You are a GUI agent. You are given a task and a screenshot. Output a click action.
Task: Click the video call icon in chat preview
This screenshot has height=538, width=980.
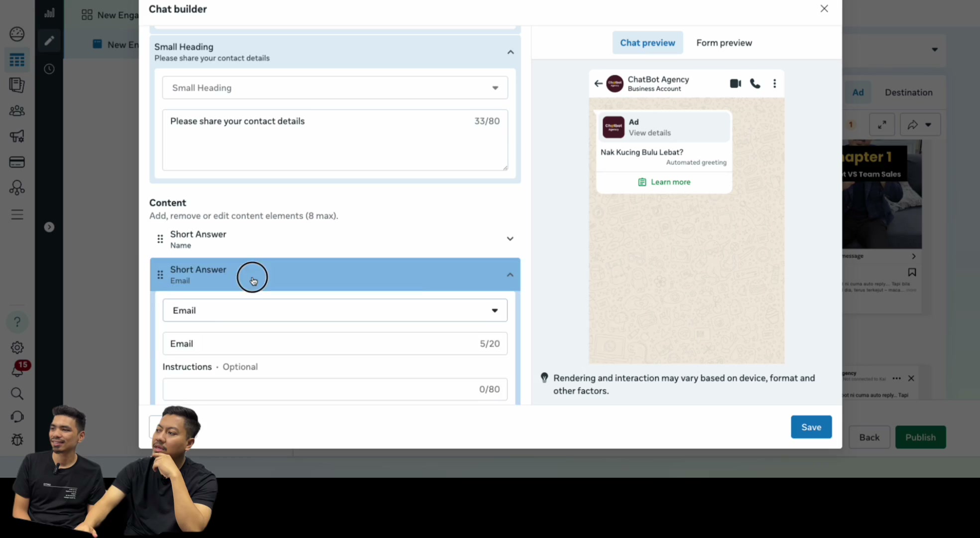click(735, 83)
